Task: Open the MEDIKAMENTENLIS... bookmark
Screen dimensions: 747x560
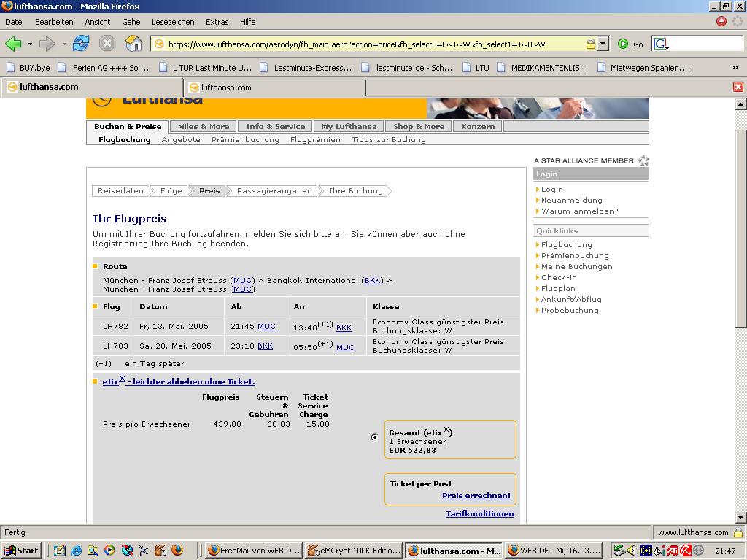Action: click(x=543, y=68)
